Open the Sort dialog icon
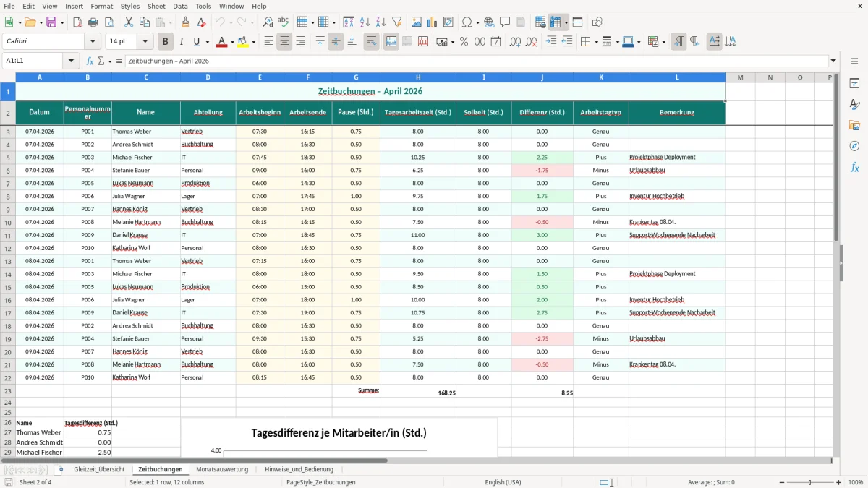 tap(349, 22)
